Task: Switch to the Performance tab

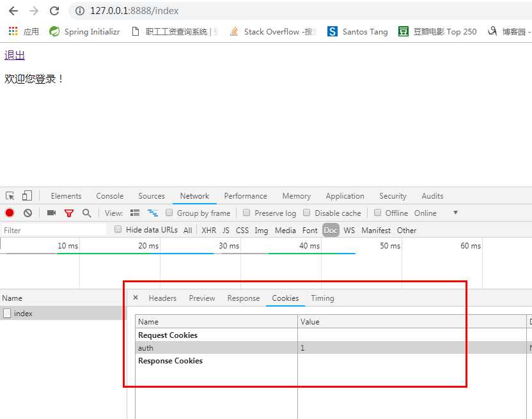Action: (246, 196)
